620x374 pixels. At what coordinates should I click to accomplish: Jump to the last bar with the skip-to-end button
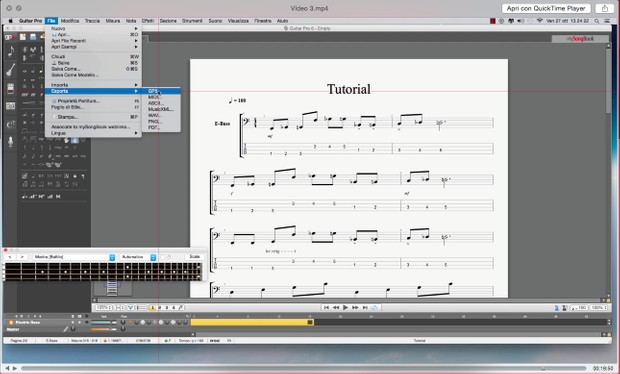tap(365, 307)
